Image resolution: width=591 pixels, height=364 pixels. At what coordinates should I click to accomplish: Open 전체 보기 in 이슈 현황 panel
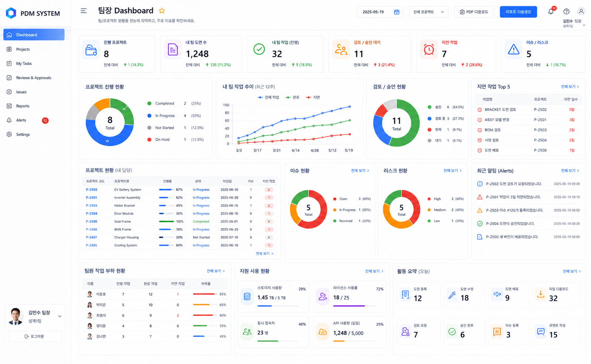(x=360, y=171)
